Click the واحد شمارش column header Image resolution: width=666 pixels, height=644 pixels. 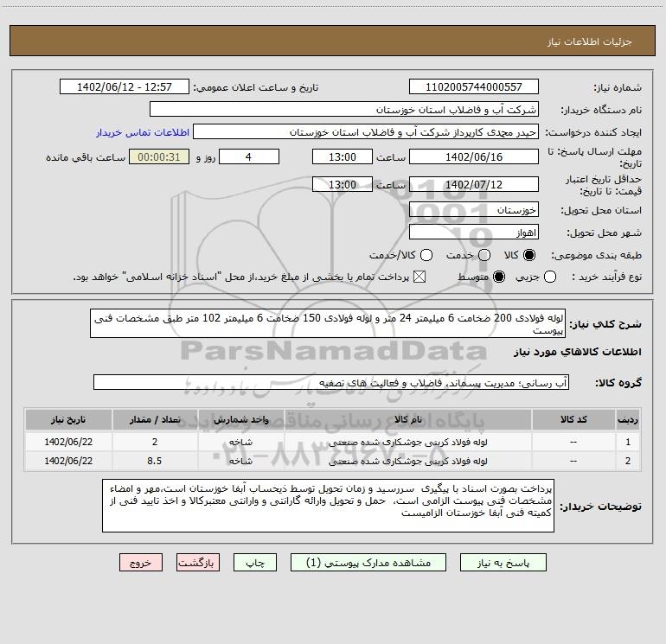(x=241, y=419)
